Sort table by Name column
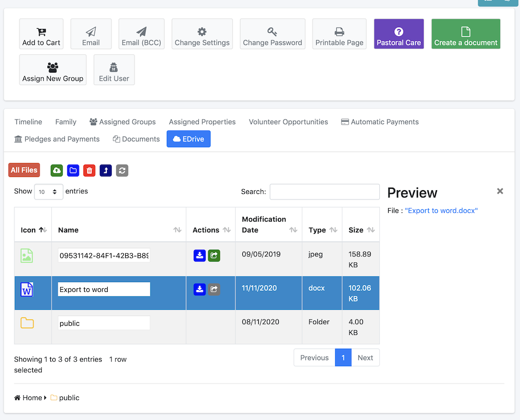Viewport: 520px width, 420px height. pos(119,225)
